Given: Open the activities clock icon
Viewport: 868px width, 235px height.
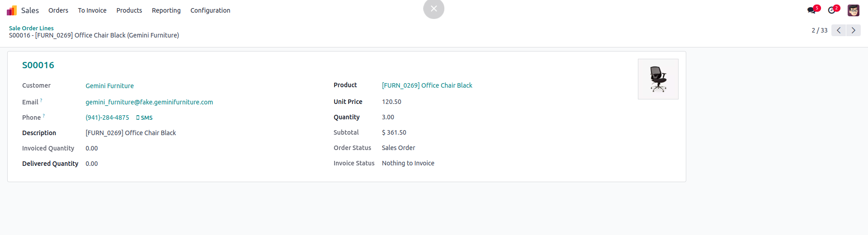Looking at the screenshot, I should click(831, 10).
